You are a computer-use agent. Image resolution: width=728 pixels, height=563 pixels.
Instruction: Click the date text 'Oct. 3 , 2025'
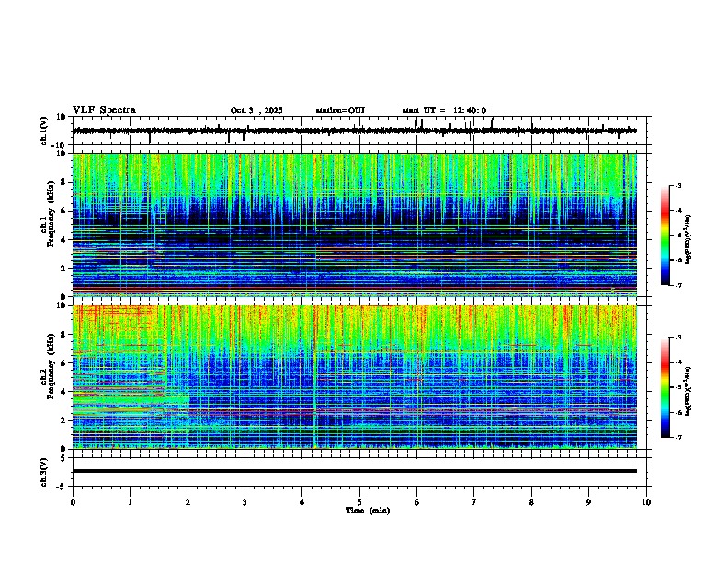tap(256, 110)
